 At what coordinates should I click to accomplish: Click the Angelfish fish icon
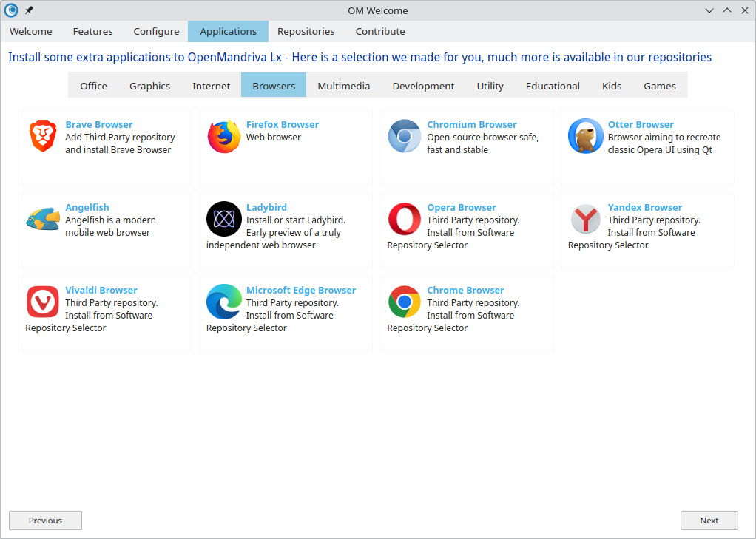[43, 219]
